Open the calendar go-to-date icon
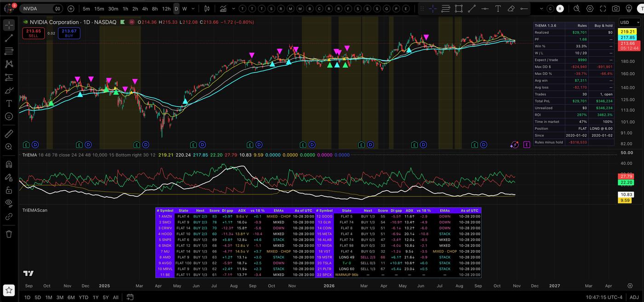 click(130, 297)
